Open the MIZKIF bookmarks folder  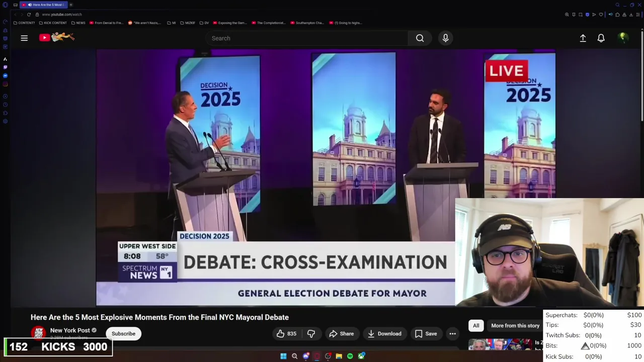(x=187, y=23)
